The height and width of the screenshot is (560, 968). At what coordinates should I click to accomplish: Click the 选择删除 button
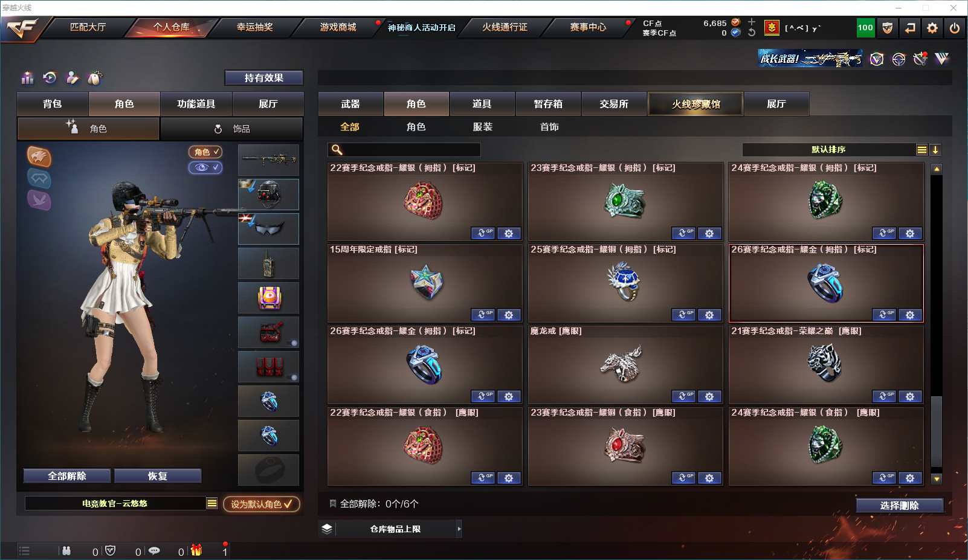coord(900,506)
